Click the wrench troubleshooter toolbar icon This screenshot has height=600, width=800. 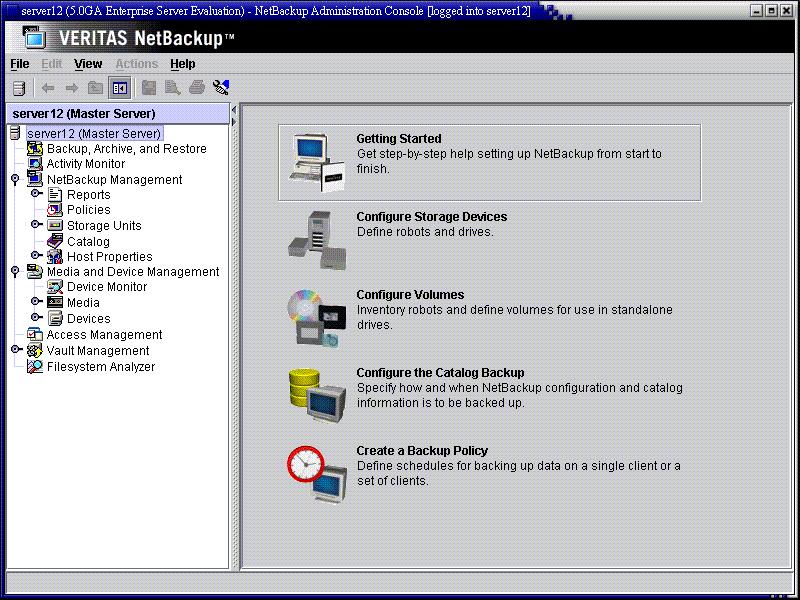(221, 88)
